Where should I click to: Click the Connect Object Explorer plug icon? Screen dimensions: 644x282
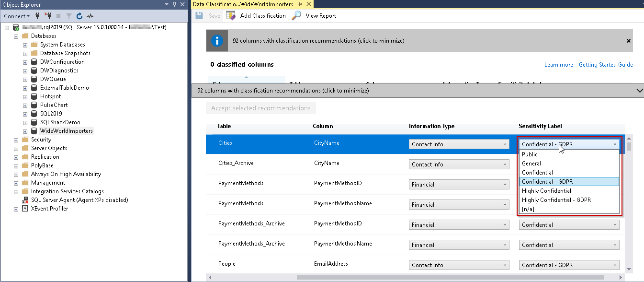tap(37, 16)
